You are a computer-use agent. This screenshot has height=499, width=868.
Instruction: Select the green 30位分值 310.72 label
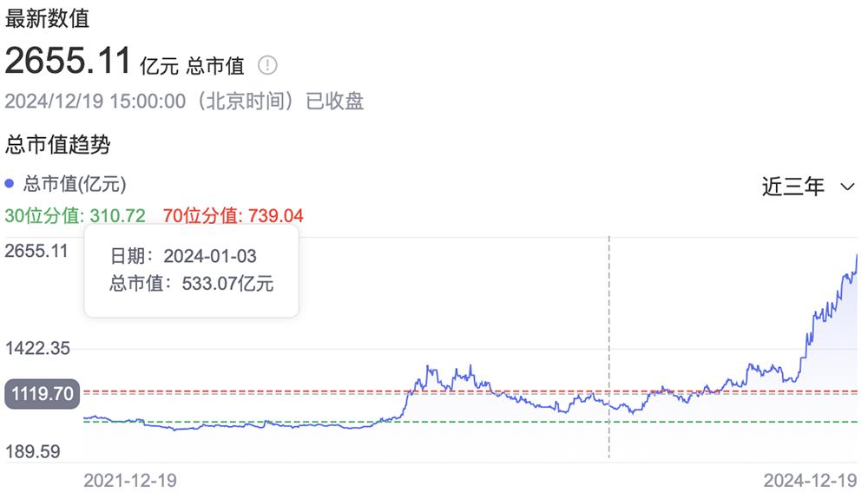(x=75, y=215)
